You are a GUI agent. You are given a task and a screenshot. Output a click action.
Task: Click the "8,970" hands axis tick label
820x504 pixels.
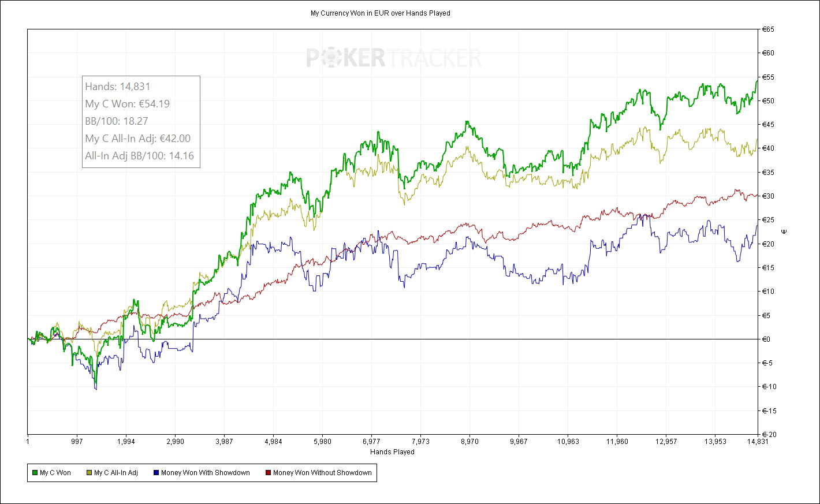(x=469, y=442)
